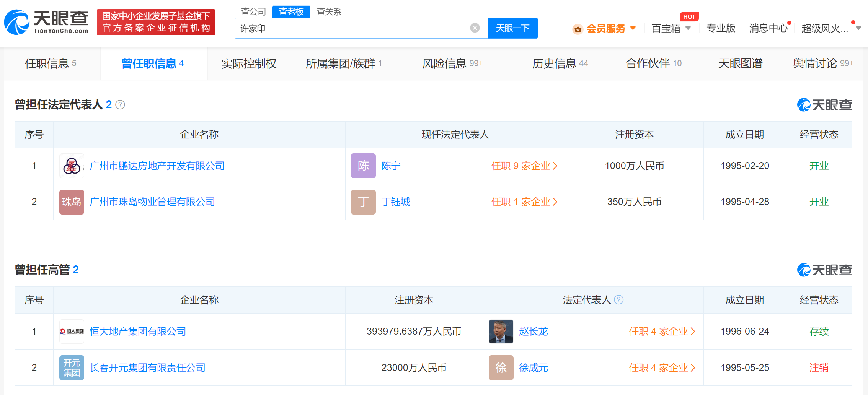Click help icon beside 曾担任法定代表人
Screen dimensions: 868x395
[x=120, y=105]
